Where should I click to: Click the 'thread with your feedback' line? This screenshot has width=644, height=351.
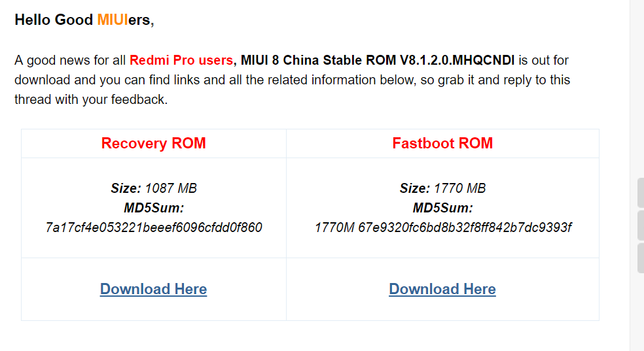point(91,100)
